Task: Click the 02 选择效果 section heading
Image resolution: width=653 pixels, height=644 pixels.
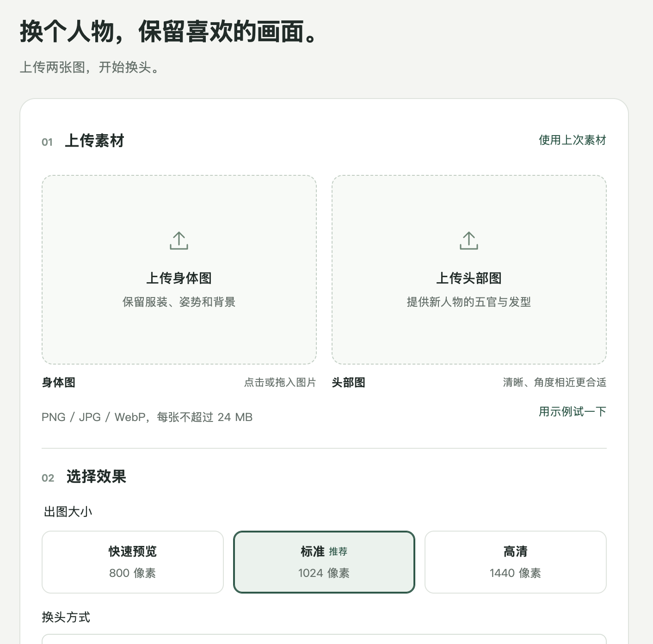Action: [x=84, y=477]
